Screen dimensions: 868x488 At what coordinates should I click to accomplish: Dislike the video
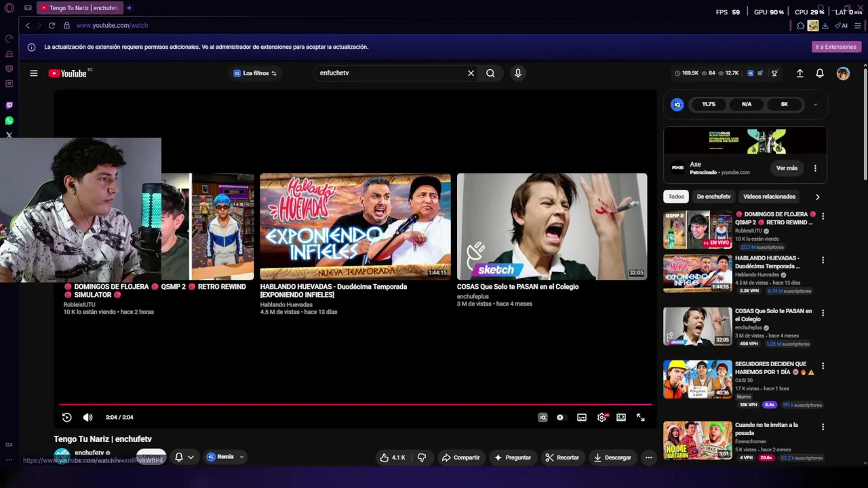pyautogui.click(x=422, y=457)
